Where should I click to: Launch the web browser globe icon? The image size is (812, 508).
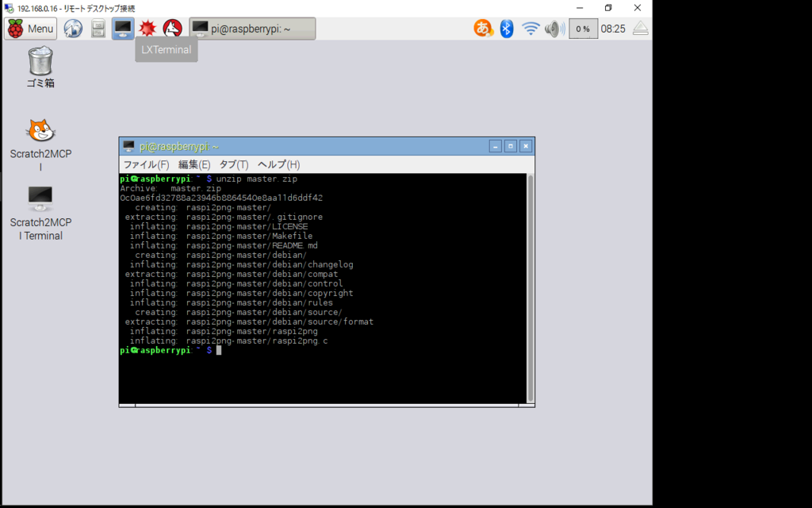(x=73, y=29)
